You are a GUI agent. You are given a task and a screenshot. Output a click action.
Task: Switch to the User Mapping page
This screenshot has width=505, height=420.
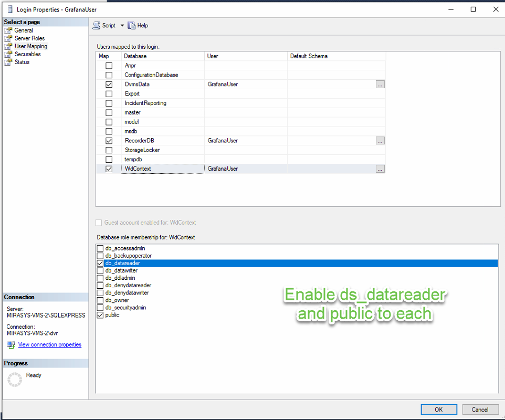[30, 46]
